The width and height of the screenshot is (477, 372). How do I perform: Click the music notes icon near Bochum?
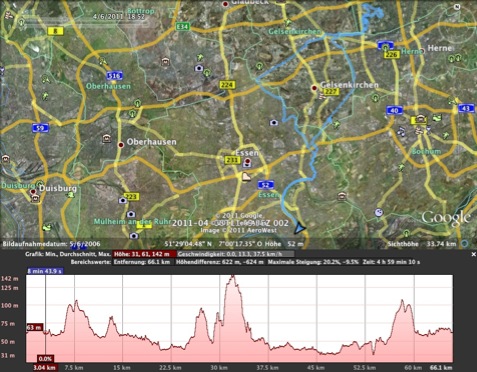coord(402,131)
